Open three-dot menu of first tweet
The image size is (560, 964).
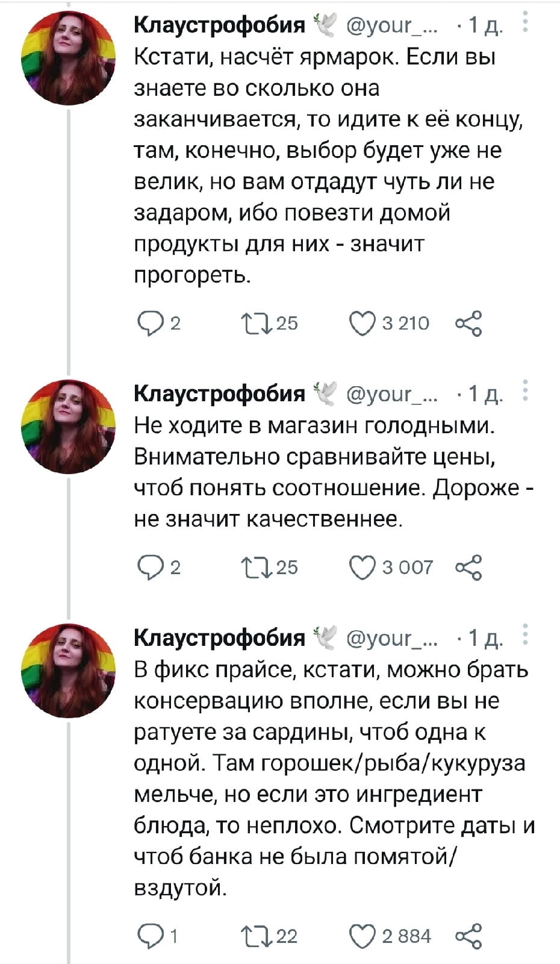(x=525, y=24)
